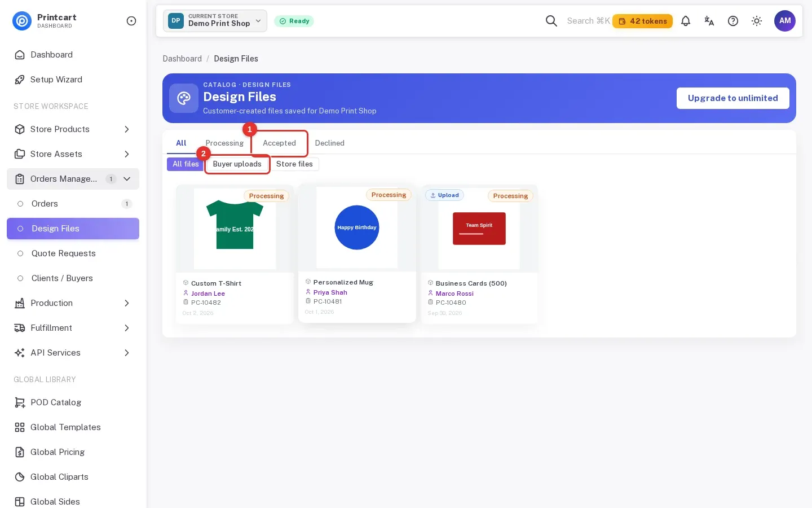Open Global Cliparts in sidebar

point(73,477)
